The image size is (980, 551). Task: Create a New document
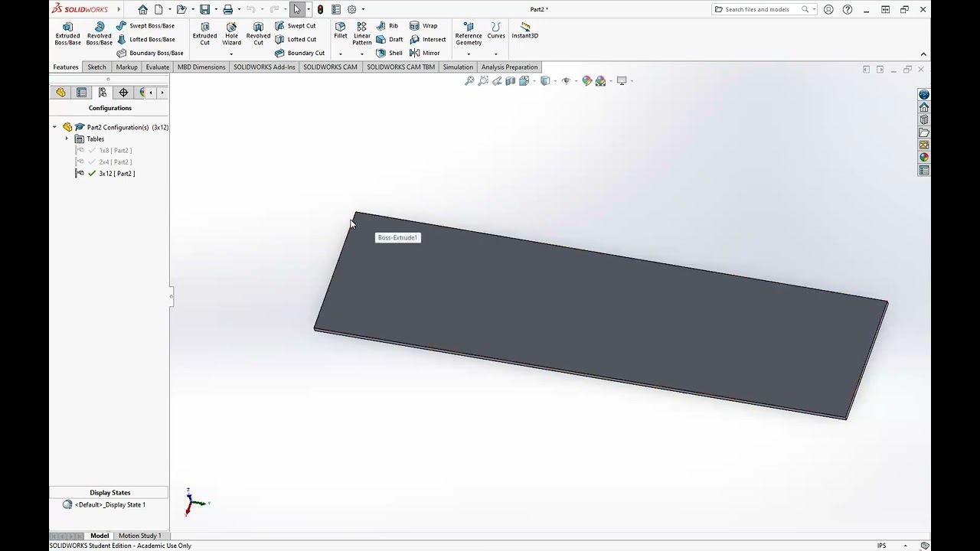158,9
